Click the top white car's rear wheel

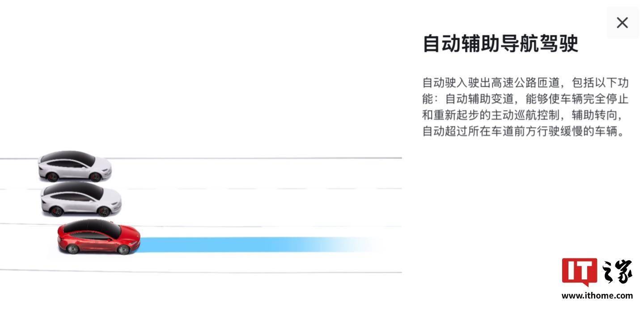coord(52,176)
